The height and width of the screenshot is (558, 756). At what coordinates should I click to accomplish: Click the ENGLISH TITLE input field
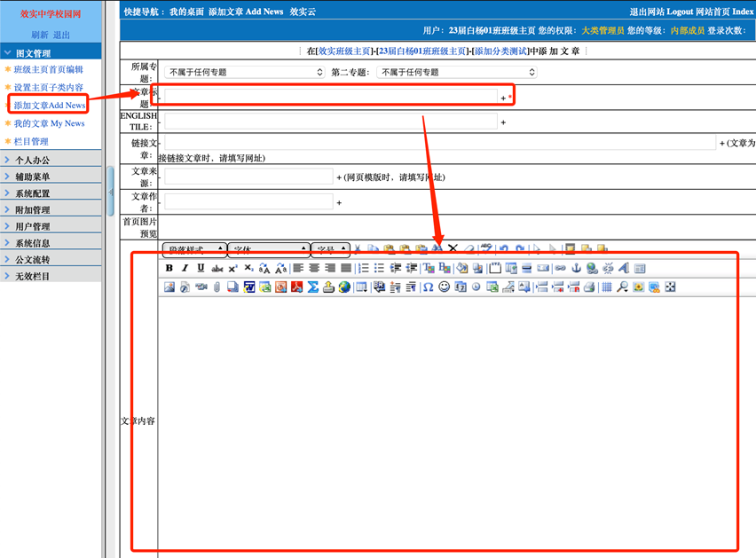point(330,122)
